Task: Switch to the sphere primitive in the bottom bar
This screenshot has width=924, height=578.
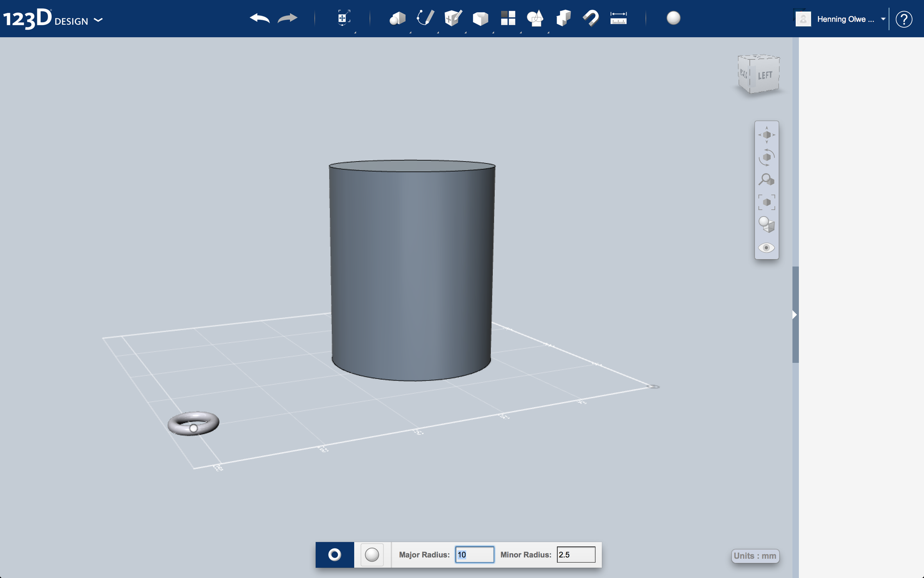Action: (x=372, y=554)
